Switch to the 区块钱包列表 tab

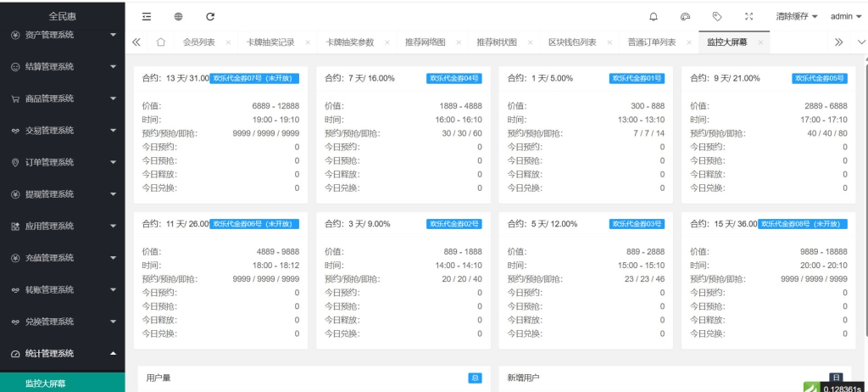pyautogui.click(x=572, y=42)
